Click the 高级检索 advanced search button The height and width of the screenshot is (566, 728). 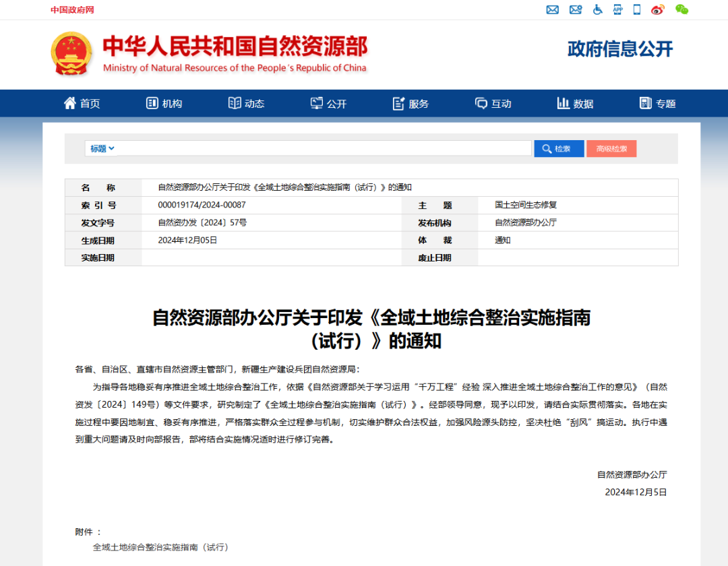click(611, 148)
